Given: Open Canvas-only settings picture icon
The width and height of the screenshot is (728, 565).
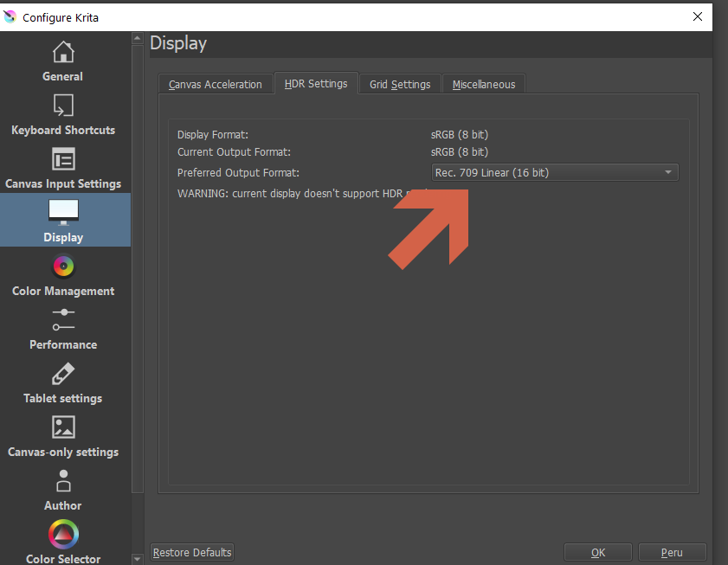Looking at the screenshot, I should pyautogui.click(x=63, y=427).
